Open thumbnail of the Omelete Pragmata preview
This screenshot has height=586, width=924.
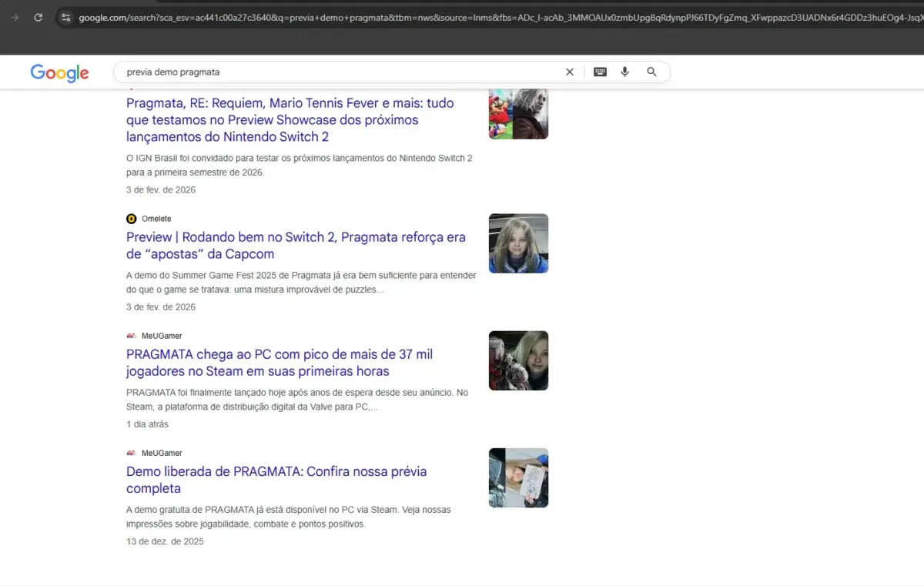[x=518, y=243]
